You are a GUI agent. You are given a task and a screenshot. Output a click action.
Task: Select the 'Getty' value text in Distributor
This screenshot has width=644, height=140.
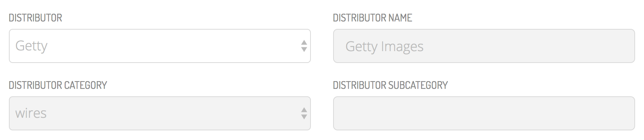pyautogui.click(x=32, y=46)
